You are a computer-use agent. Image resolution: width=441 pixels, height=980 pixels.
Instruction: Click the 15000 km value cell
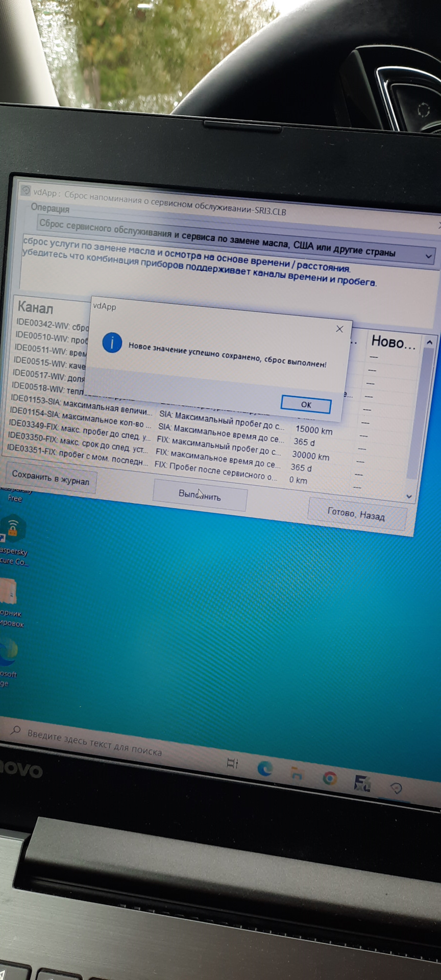314,430
